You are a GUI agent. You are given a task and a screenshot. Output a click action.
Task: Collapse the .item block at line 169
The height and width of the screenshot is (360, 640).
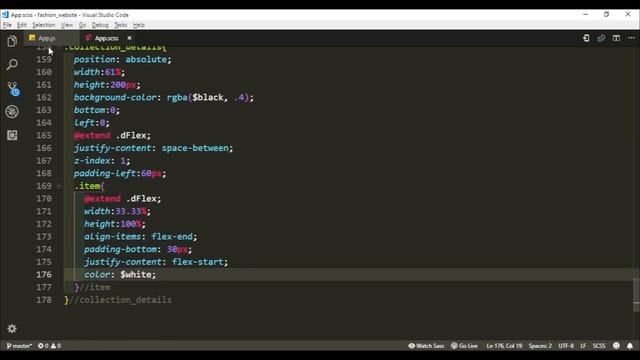(x=59, y=186)
